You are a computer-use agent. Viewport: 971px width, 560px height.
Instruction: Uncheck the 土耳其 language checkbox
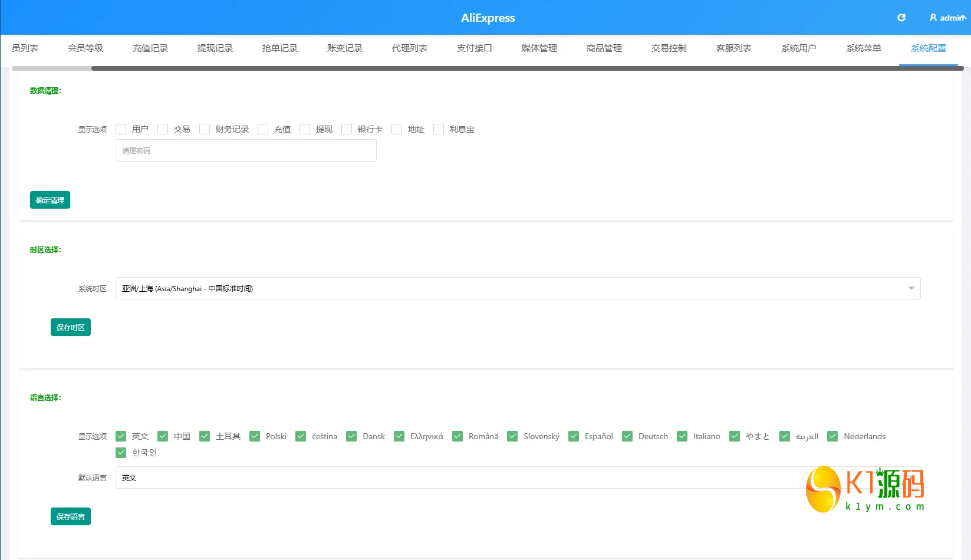[205, 436]
